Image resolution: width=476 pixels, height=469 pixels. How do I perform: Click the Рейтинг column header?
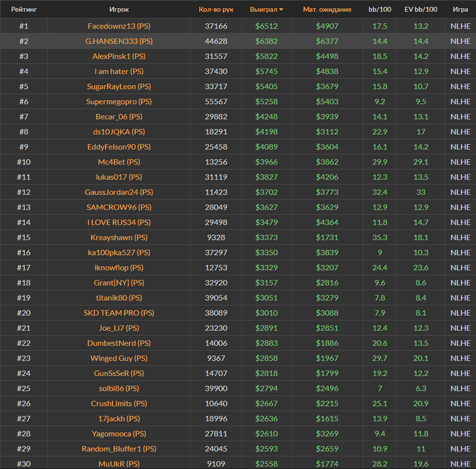[x=24, y=10]
